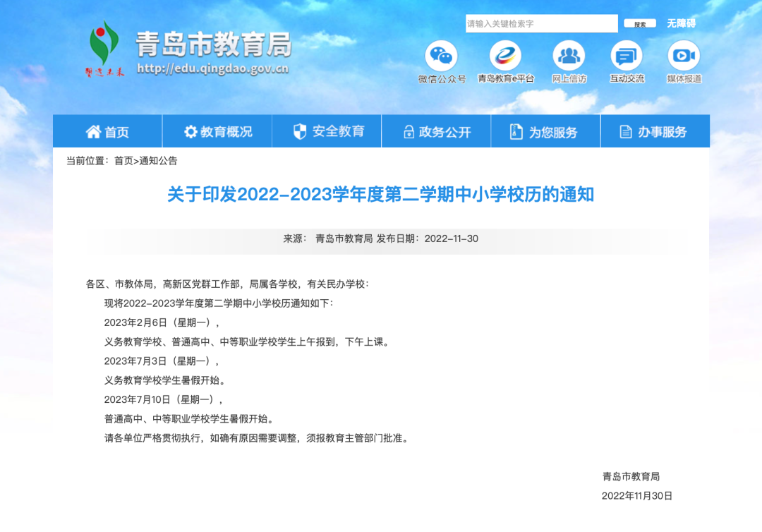Click the gear icon beside 教育概况
This screenshot has height=532, width=762.
[190, 131]
